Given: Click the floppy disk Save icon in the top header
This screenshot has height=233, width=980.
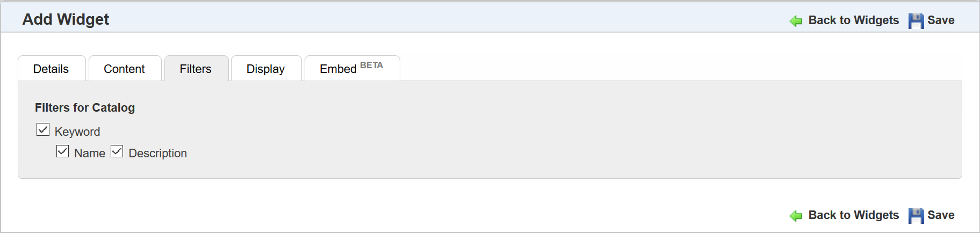Looking at the screenshot, I should point(916,21).
